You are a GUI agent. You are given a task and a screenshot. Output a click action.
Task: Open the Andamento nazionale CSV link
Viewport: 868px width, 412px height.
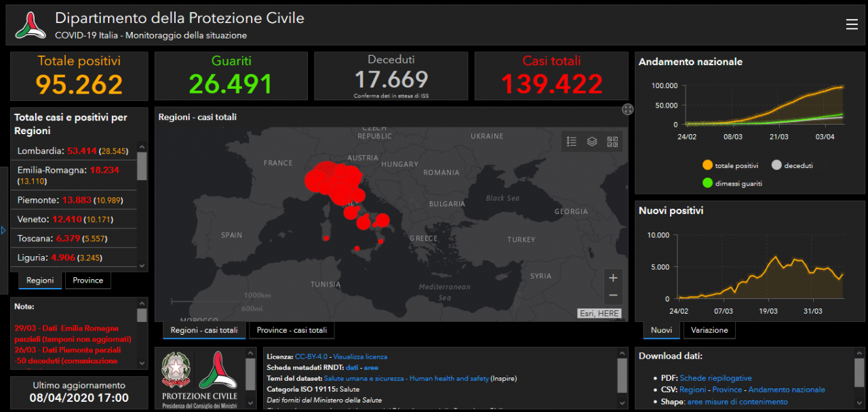[x=787, y=390]
